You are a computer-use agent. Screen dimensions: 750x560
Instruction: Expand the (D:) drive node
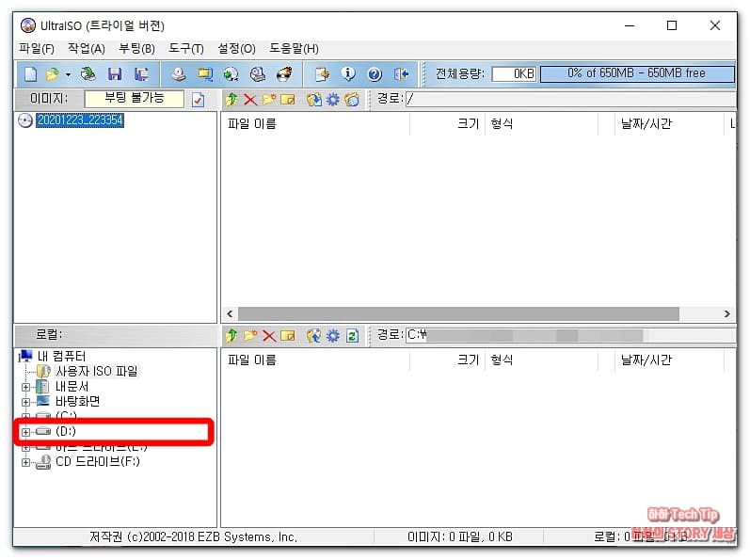click(x=25, y=432)
